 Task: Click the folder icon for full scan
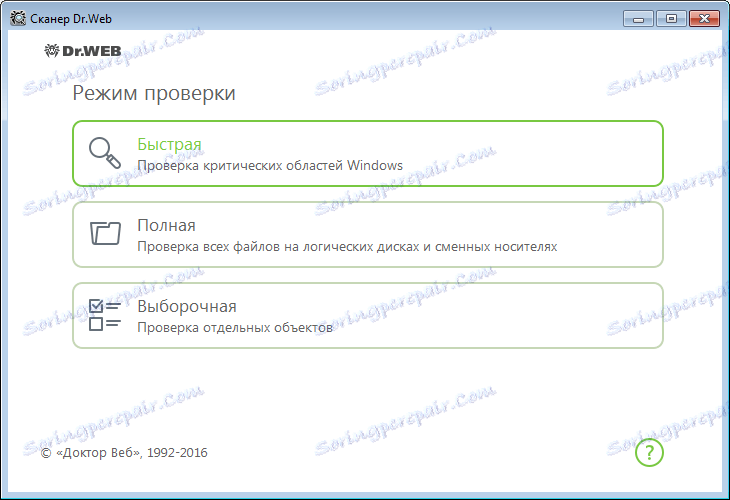105,233
